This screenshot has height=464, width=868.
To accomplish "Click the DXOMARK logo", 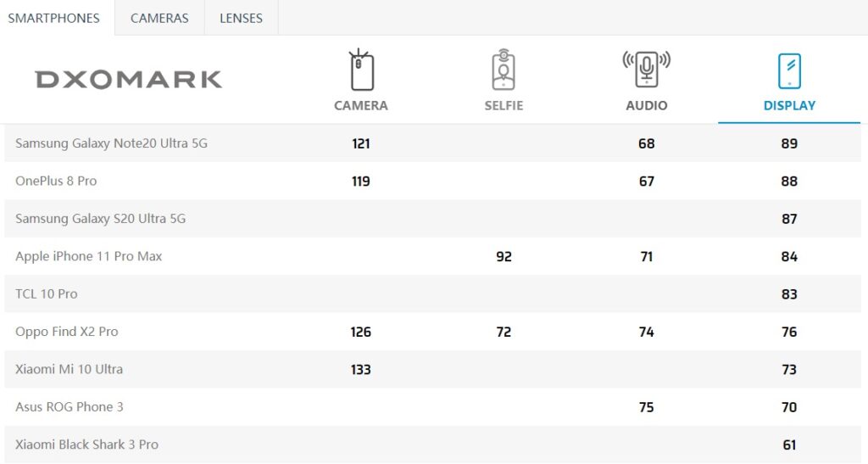I will pyautogui.click(x=129, y=80).
